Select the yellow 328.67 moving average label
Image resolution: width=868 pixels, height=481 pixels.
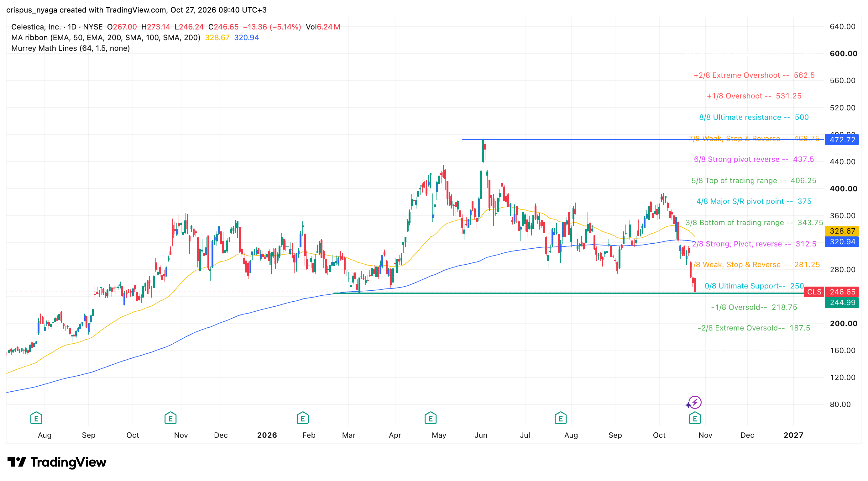(842, 231)
